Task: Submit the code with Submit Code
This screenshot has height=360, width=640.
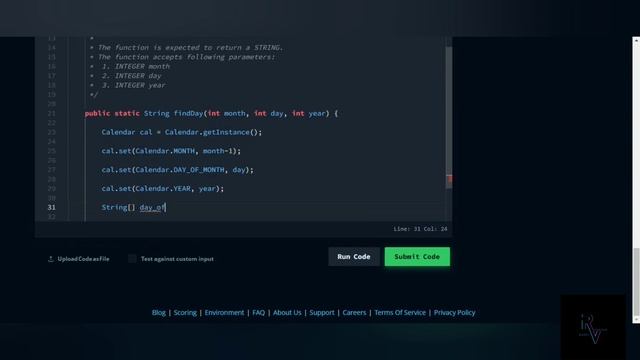Action: click(x=417, y=257)
